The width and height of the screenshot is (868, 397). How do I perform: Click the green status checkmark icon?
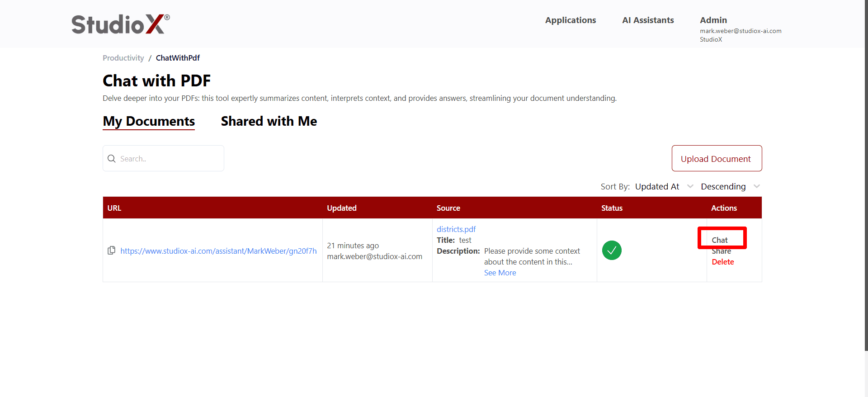click(x=612, y=250)
